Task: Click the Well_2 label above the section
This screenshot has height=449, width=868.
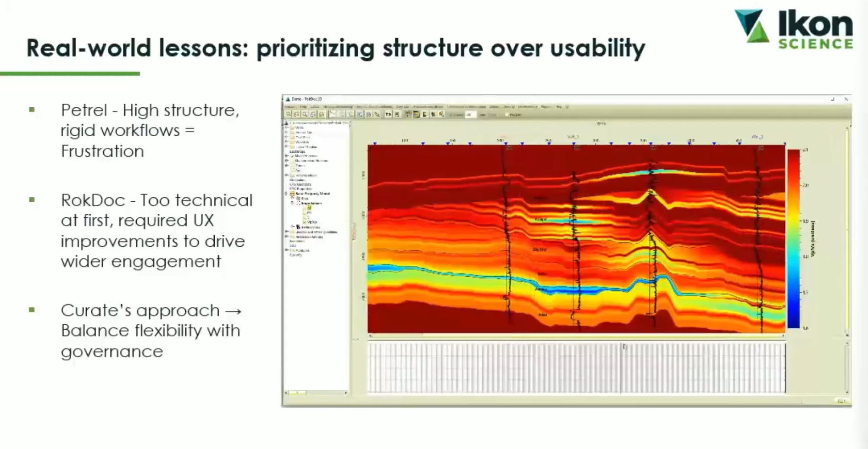Action: pyautogui.click(x=757, y=137)
